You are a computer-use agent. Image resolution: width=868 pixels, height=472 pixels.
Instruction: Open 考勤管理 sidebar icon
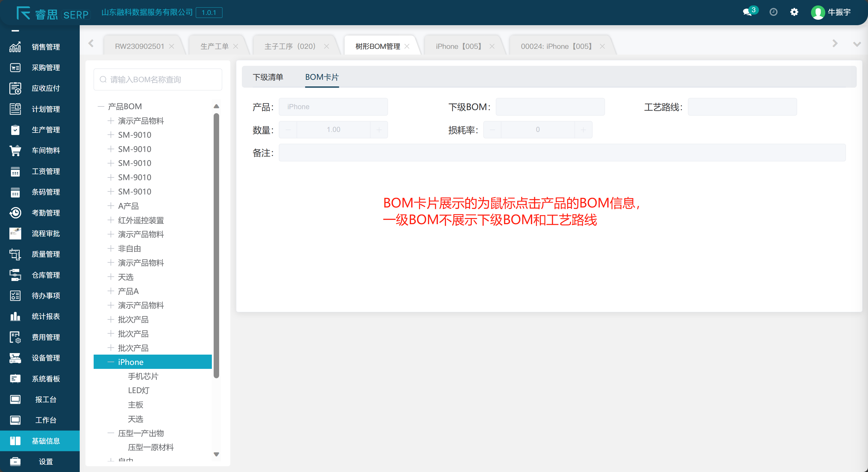[15, 213]
